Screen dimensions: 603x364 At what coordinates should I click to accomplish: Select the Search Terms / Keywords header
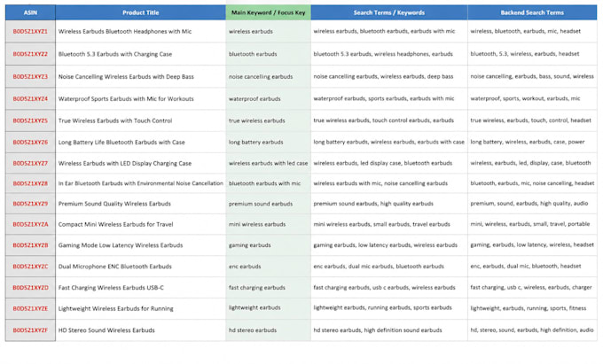point(388,12)
